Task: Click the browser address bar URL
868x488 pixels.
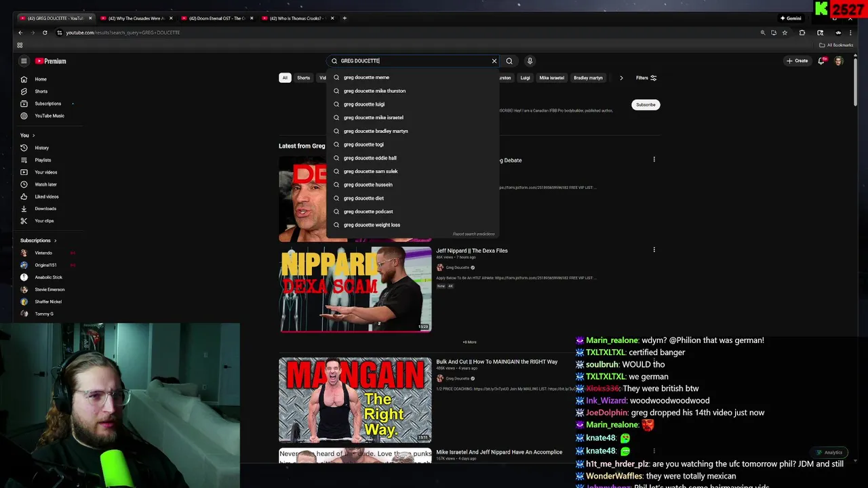Action: 123,33
